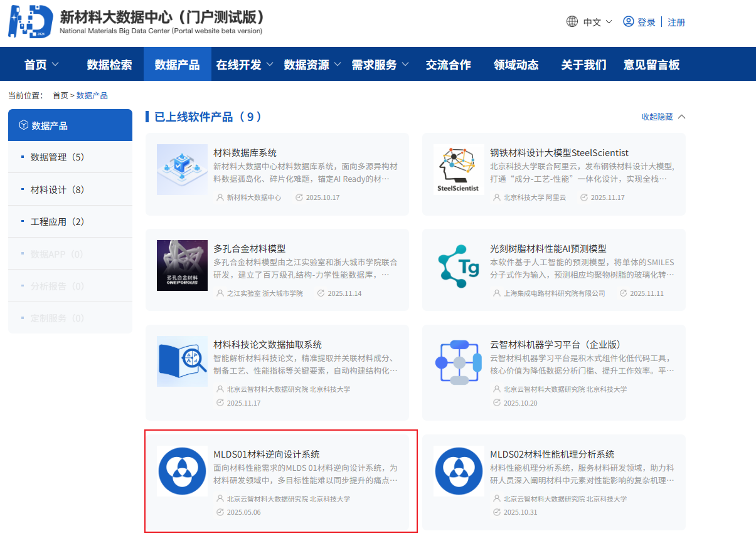Click the Tg 光刻树脂 model icon
The width and height of the screenshot is (756, 541).
[459, 265]
